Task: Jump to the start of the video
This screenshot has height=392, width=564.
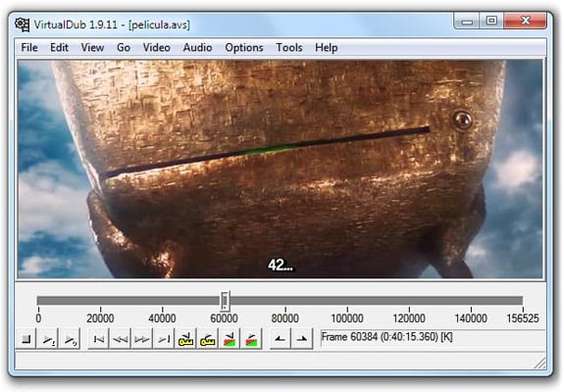Action: click(x=98, y=338)
